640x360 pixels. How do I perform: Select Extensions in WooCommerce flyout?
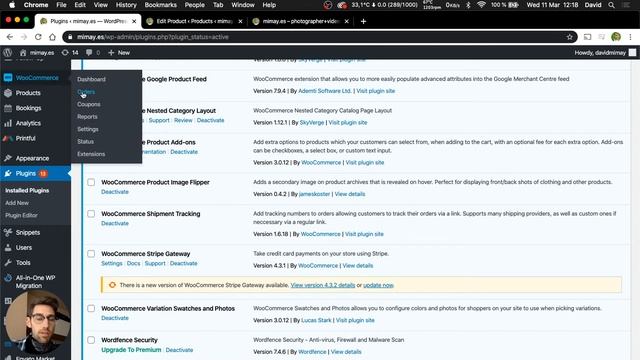coord(91,154)
